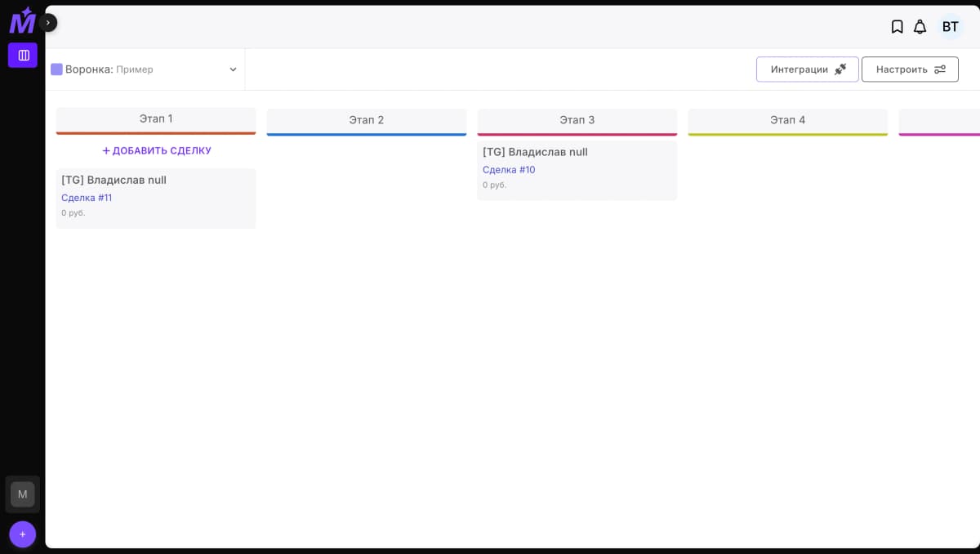Viewport: 980px width, 554px height.
Task: Open the bookmarks icon in header
Action: (x=897, y=27)
